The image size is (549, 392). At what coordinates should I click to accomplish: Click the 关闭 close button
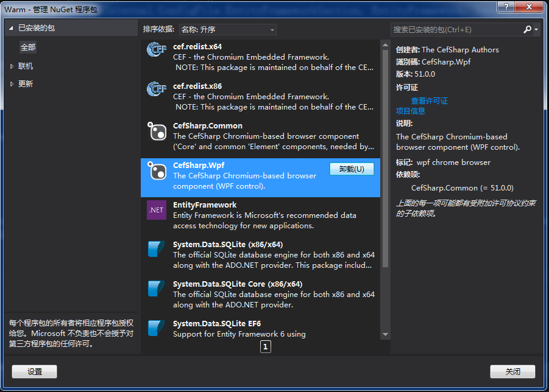(512, 371)
